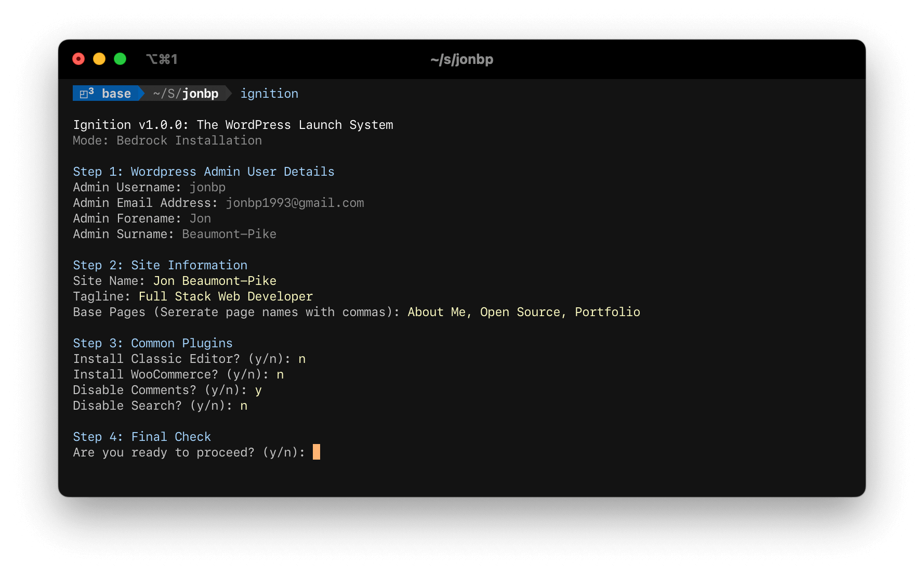
Task: Select the 'Step 2: Site Information' heading
Action: coord(160,265)
